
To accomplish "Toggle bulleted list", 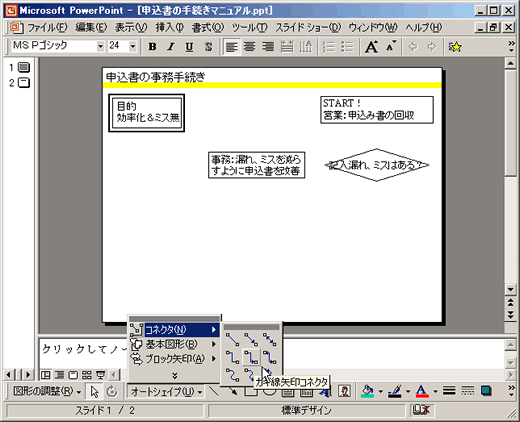I will pos(347,47).
